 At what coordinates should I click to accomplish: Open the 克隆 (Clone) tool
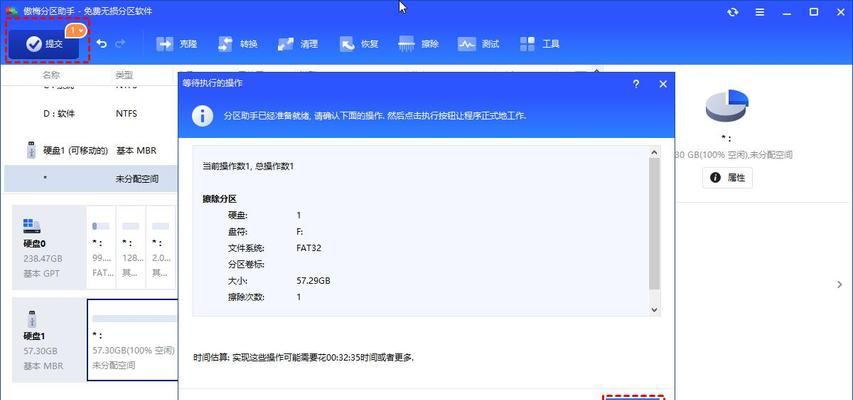pos(177,44)
